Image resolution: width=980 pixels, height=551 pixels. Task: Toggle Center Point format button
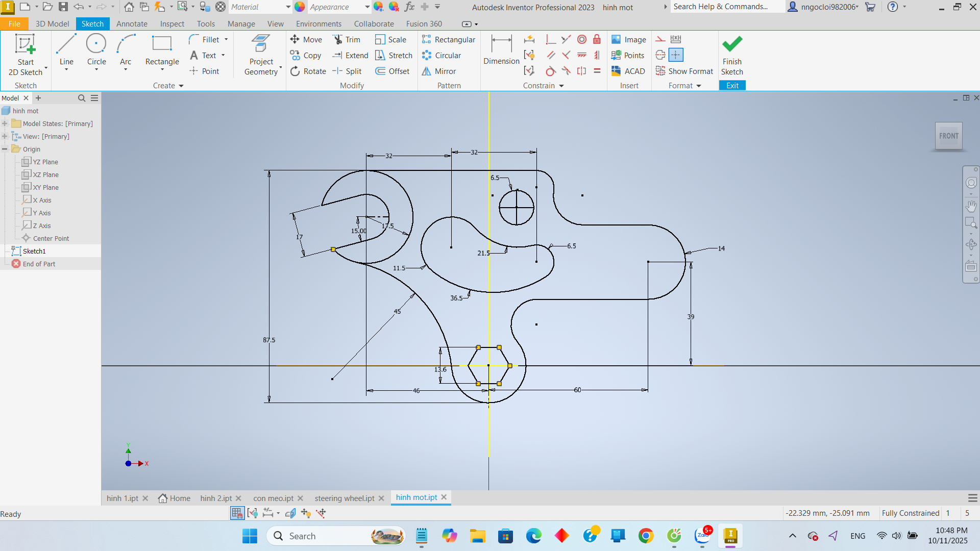675,55
